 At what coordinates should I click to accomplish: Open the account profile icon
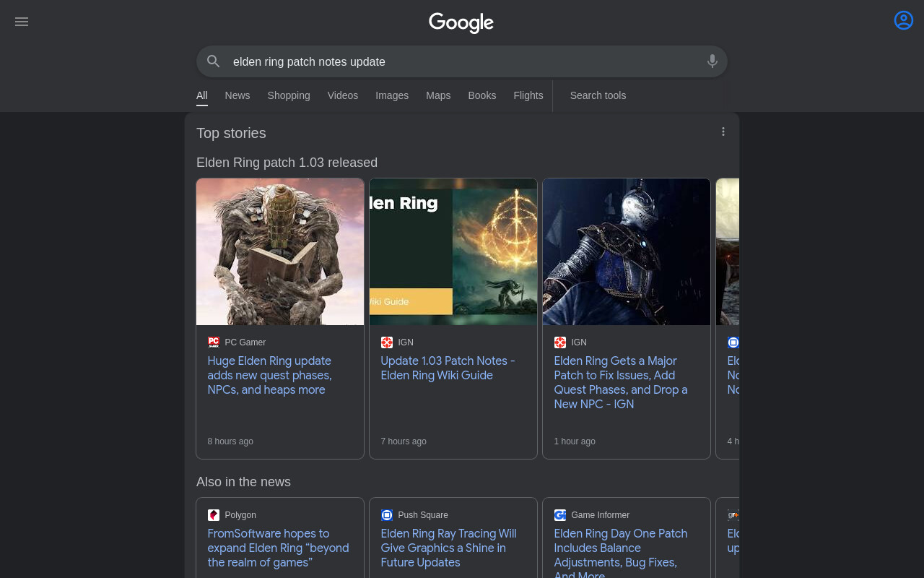(x=904, y=20)
